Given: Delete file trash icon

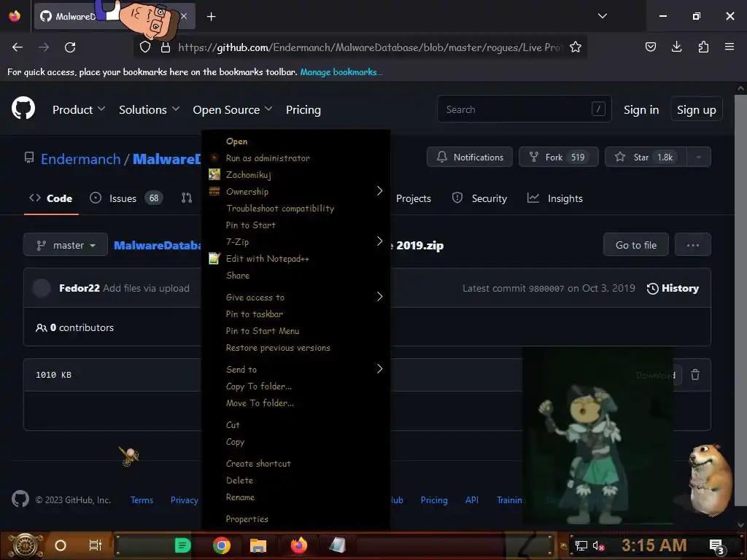Looking at the screenshot, I should [x=695, y=375].
